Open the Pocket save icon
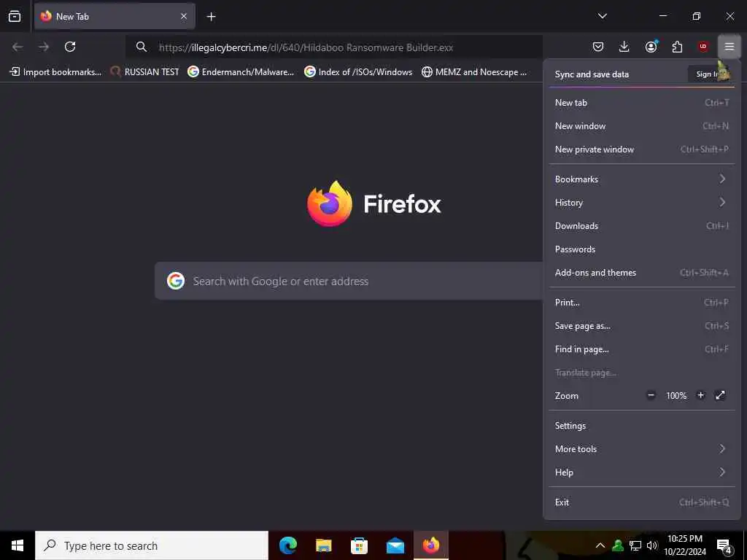This screenshot has height=560, width=747. 598,47
